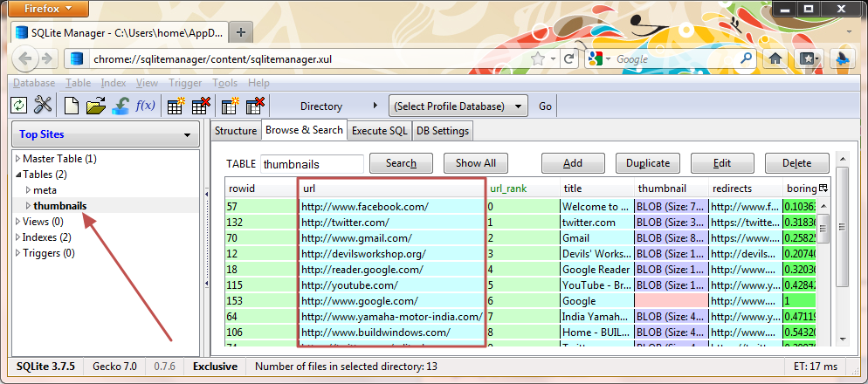
Task: Reload the page with Firefox reload icon
Action: point(568,58)
